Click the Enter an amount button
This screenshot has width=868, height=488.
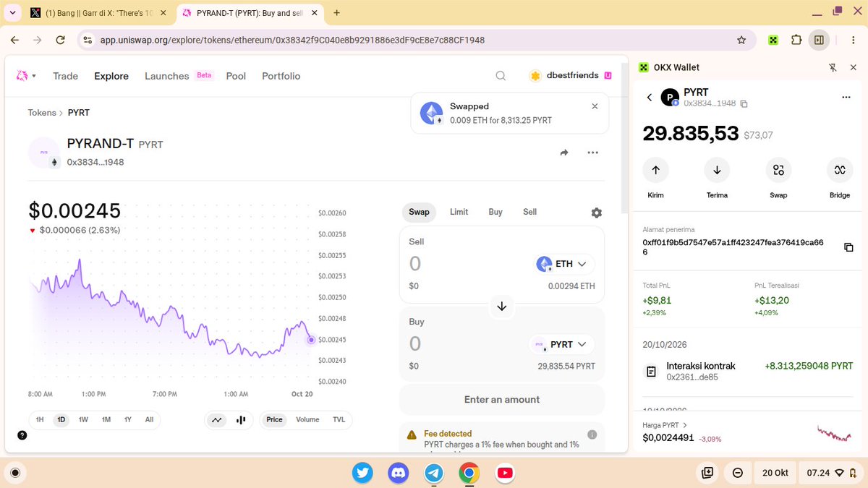[x=502, y=400]
